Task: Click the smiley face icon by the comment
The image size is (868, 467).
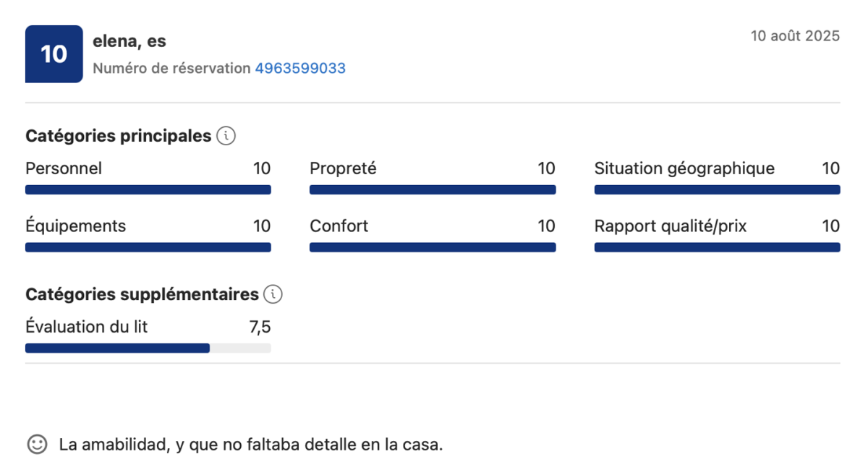Action: tap(37, 444)
